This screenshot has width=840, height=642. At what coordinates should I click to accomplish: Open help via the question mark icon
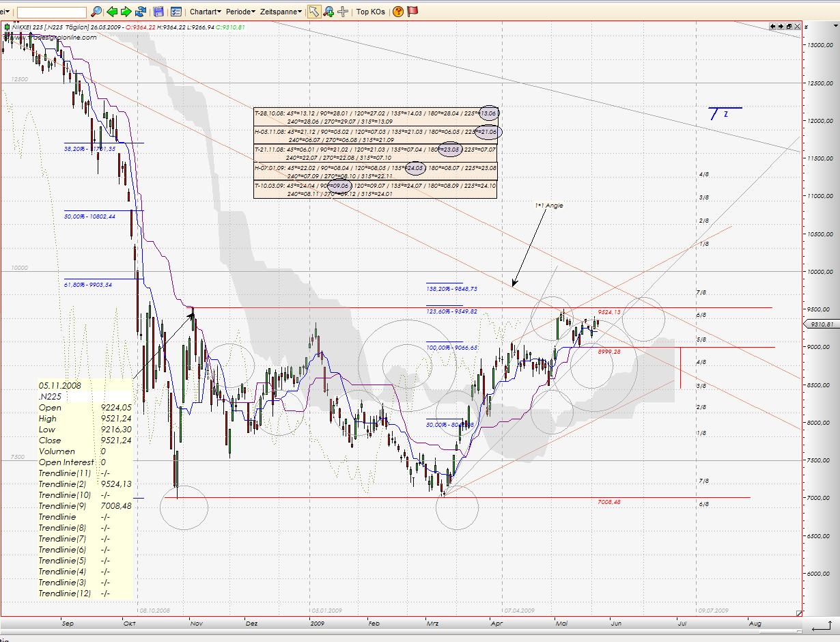point(397,12)
